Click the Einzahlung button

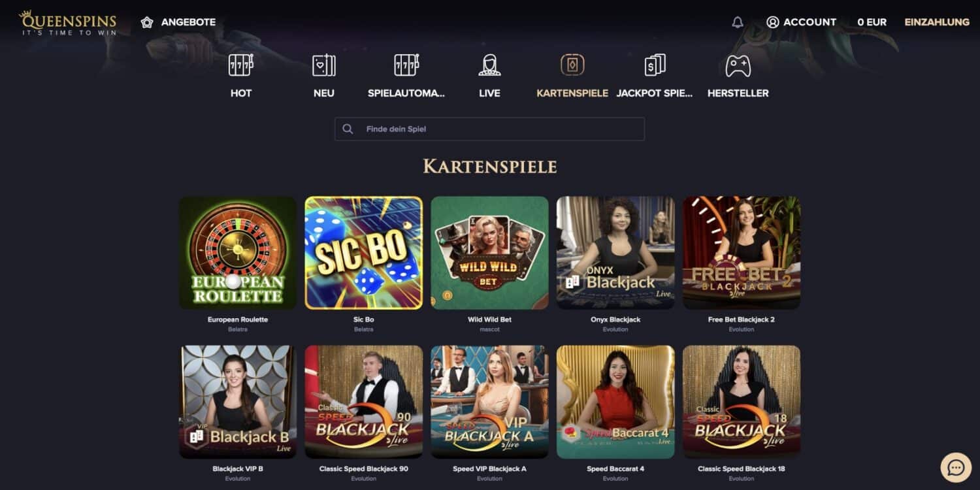[x=937, y=22]
